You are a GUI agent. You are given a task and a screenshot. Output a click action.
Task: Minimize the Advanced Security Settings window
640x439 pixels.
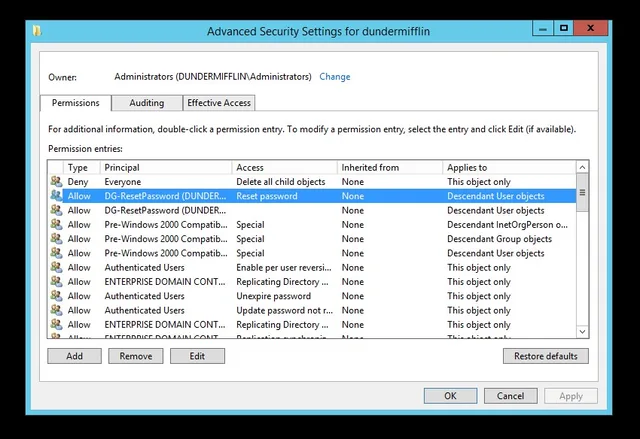click(x=543, y=29)
